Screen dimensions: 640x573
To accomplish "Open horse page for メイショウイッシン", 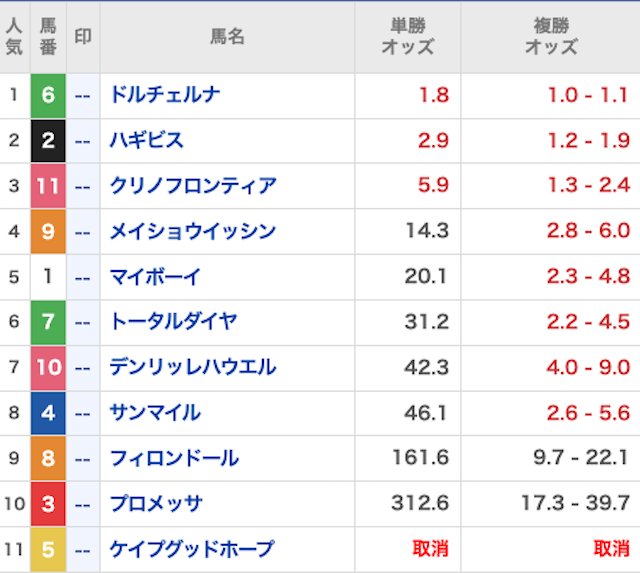I will point(192,232).
